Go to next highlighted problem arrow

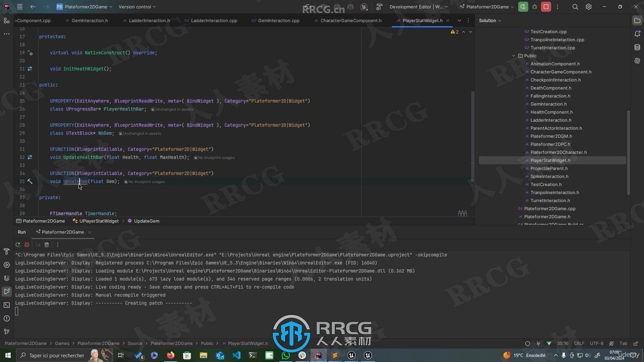[x=470, y=32]
